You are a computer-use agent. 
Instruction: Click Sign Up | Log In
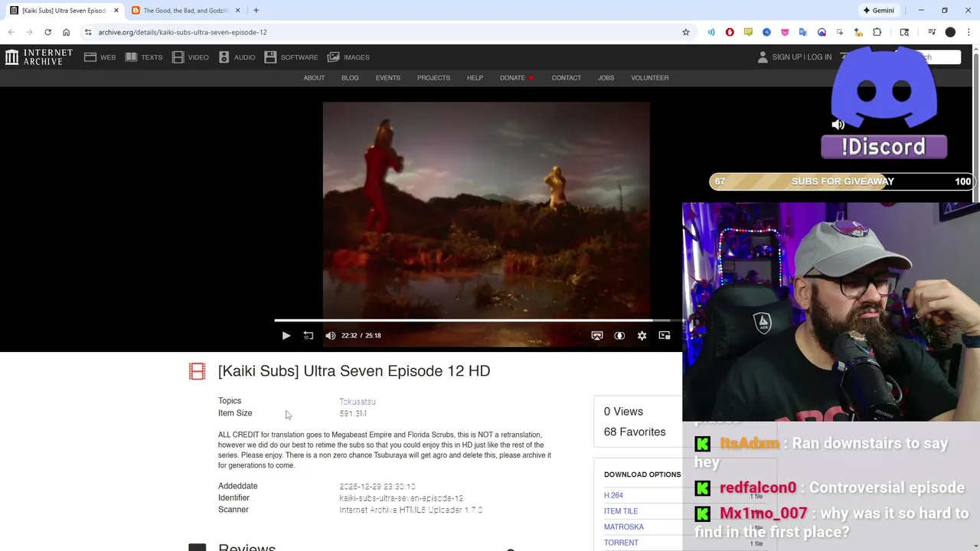point(802,57)
